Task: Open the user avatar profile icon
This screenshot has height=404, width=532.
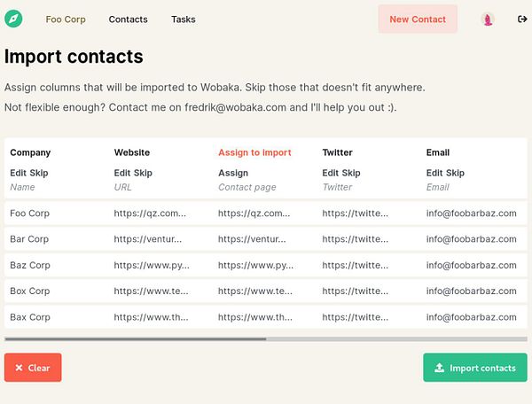Action: pyautogui.click(x=488, y=19)
